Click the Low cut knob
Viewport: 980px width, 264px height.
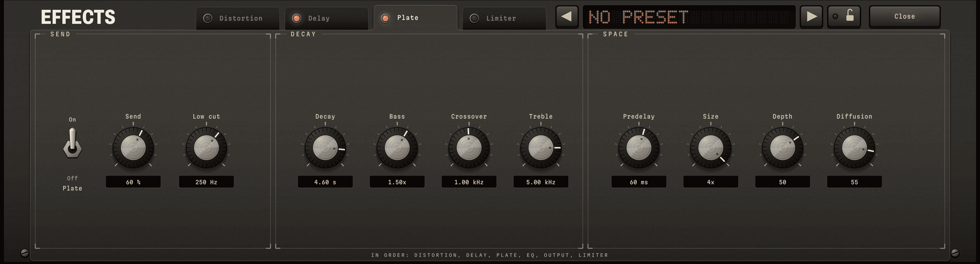click(x=206, y=148)
